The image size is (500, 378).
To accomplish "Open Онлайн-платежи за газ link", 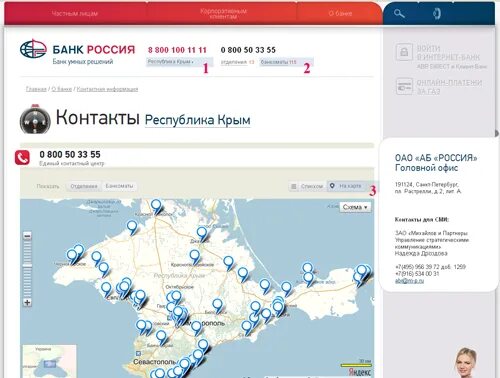I will coord(449,87).
